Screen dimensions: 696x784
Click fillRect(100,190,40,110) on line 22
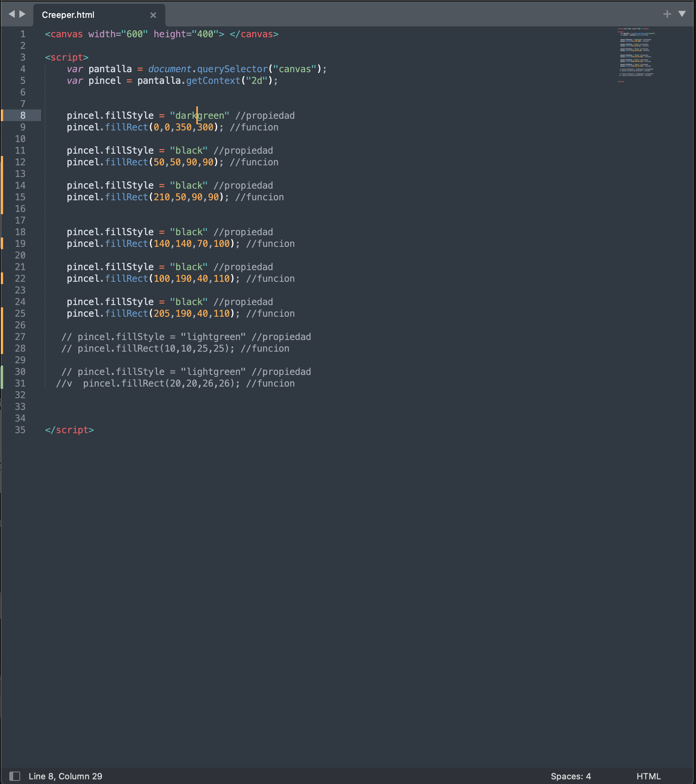[170, 279]
